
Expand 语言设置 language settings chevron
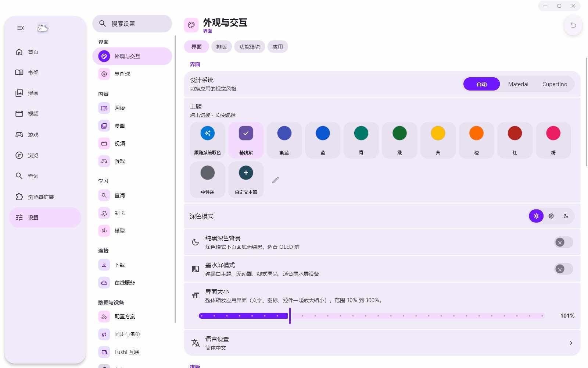[571, 343]
